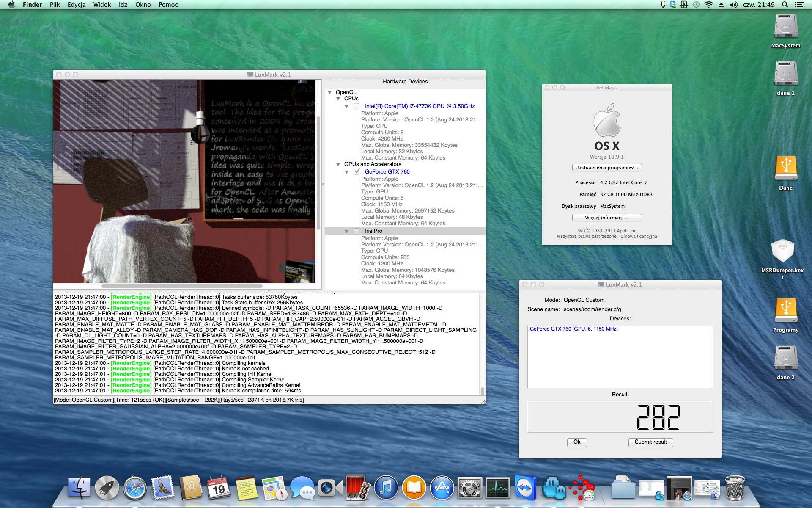Open Safari compass icon in Dock

(x=135, y=488)
